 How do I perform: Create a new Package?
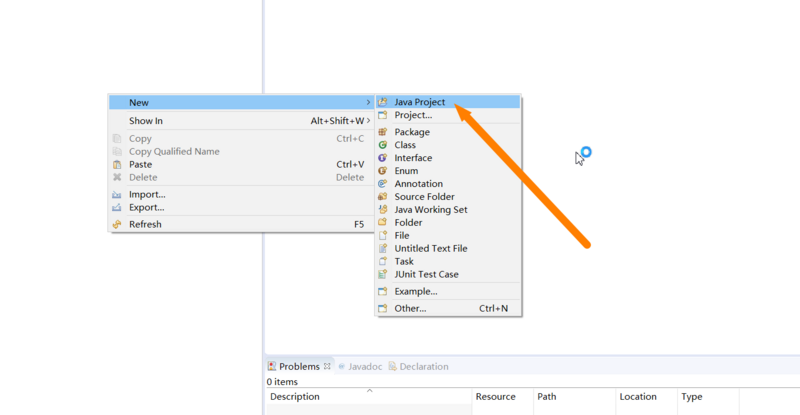(448, 132)
